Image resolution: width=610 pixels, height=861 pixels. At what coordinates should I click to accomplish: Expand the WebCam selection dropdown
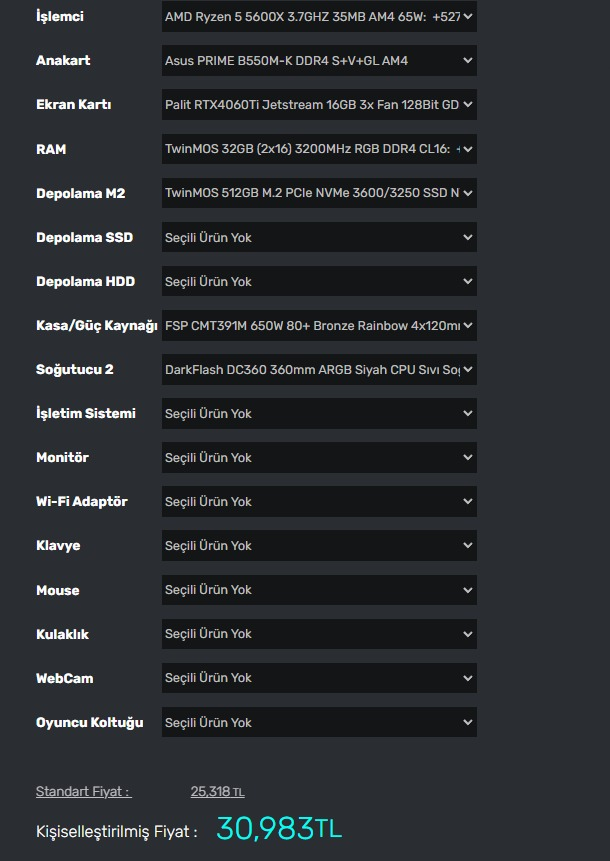[x=319, y=677]
